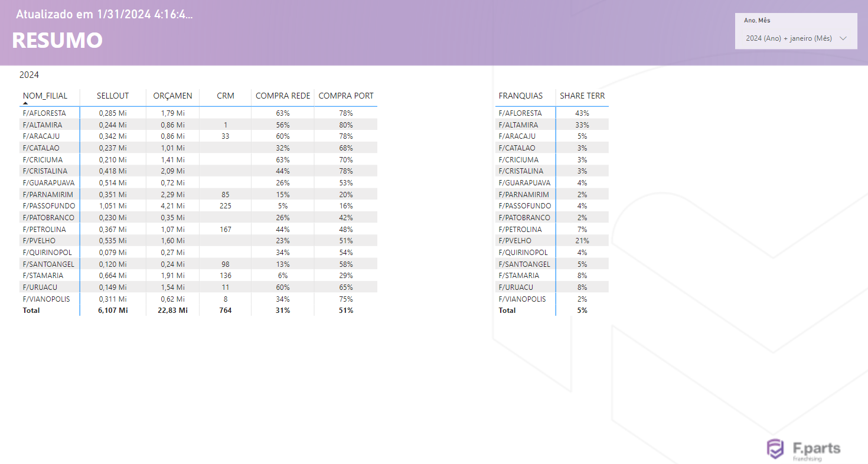Click the FRANQUIAS column header
Viewport: 868px width, 464px height.
[521, 96]
